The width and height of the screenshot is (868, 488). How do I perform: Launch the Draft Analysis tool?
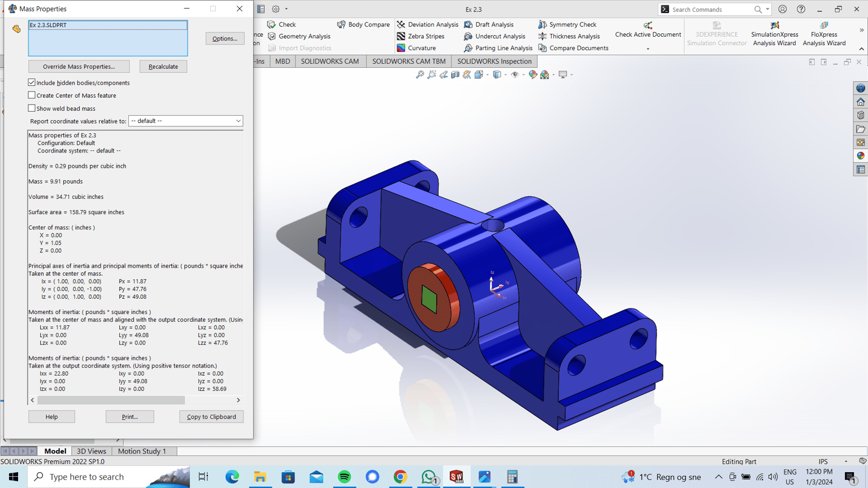tap(489, 24)
